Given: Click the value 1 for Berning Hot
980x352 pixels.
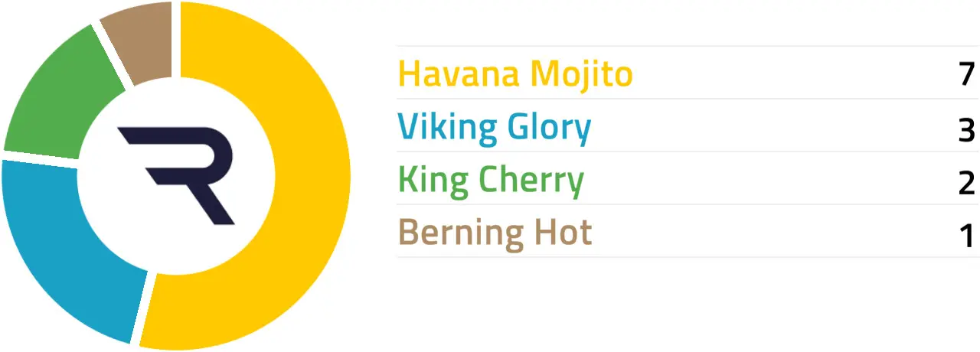Looking at the screenshot, I should point(968,235).
